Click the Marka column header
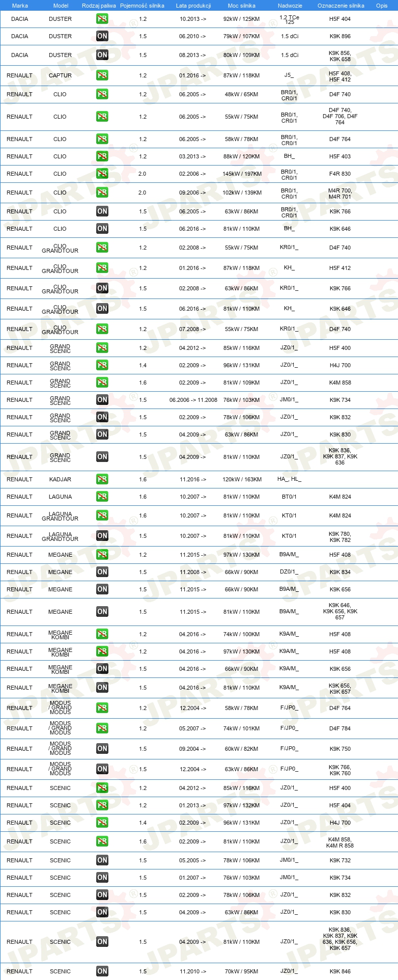 pyautogui.click(x=20, y=6)
